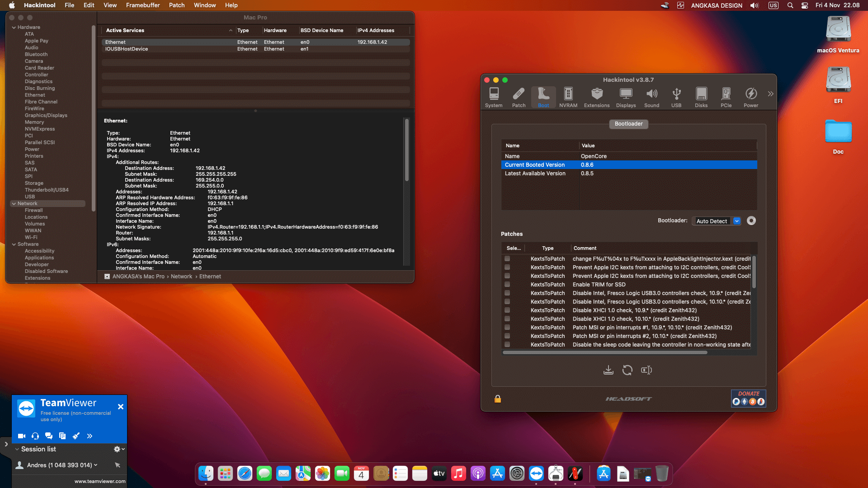Open EFI drive on desktop
Image resolution: width=868 pixels, height=488 pixels.
(838, 85)
